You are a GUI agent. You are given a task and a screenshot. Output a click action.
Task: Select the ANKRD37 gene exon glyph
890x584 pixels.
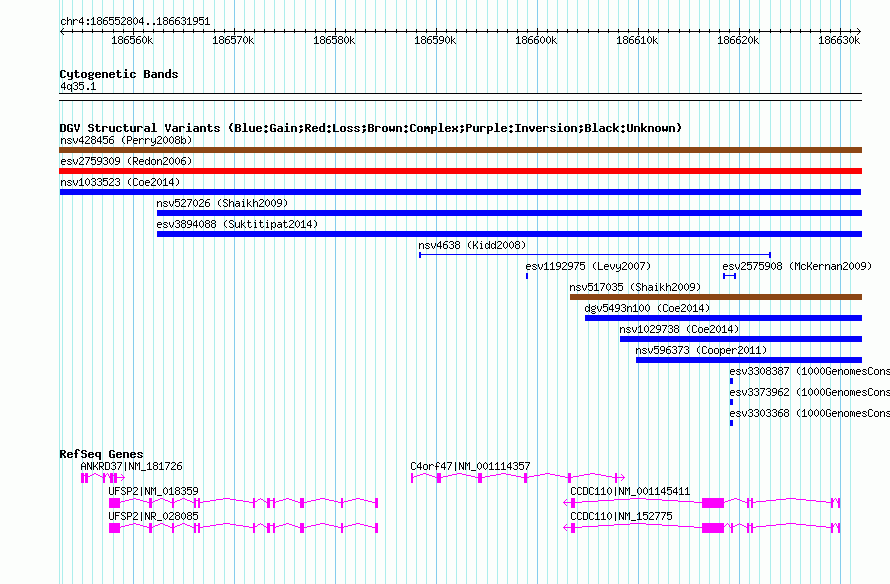pos(102,478)
